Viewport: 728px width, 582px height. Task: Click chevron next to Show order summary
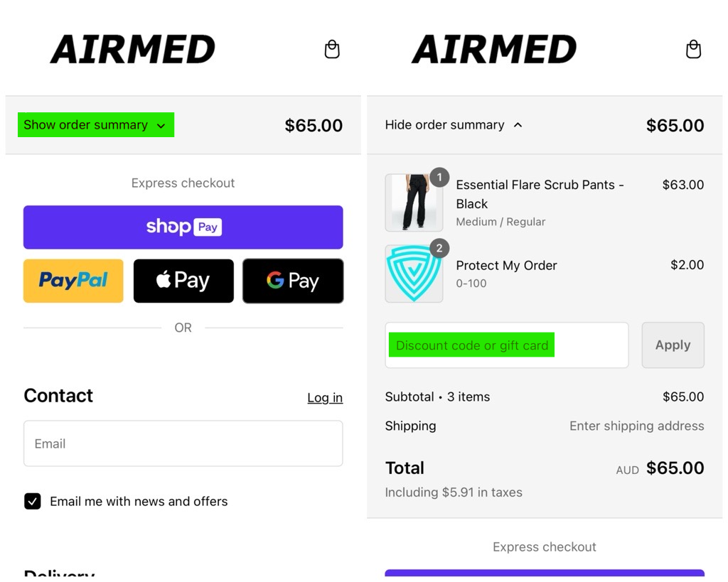coord(161,126)
